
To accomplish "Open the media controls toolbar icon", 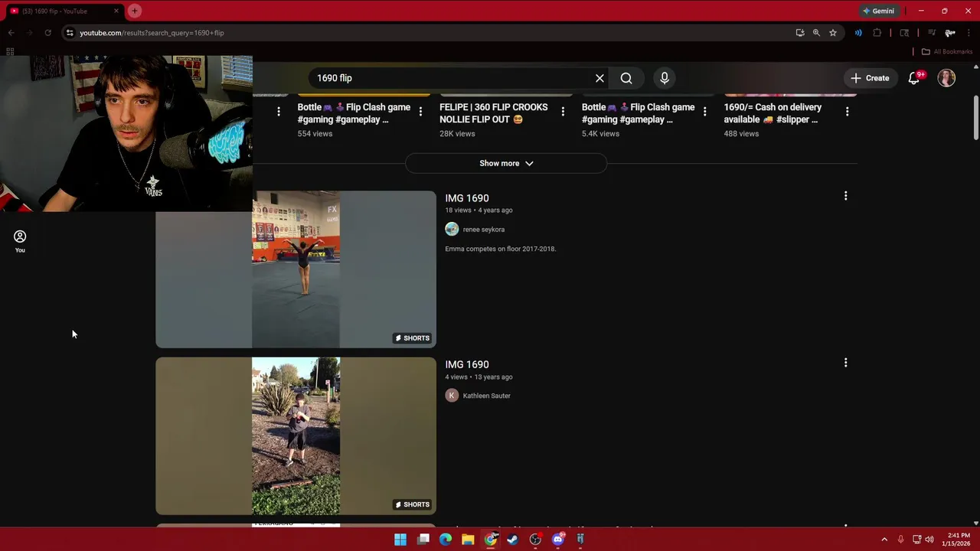I will [932, 33].
